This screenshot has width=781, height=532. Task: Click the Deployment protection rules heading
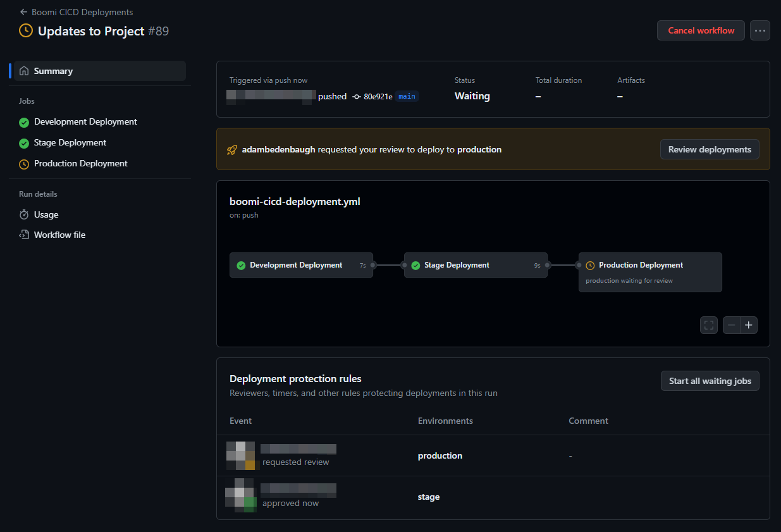pyautogui.click(x=295, y=378)
